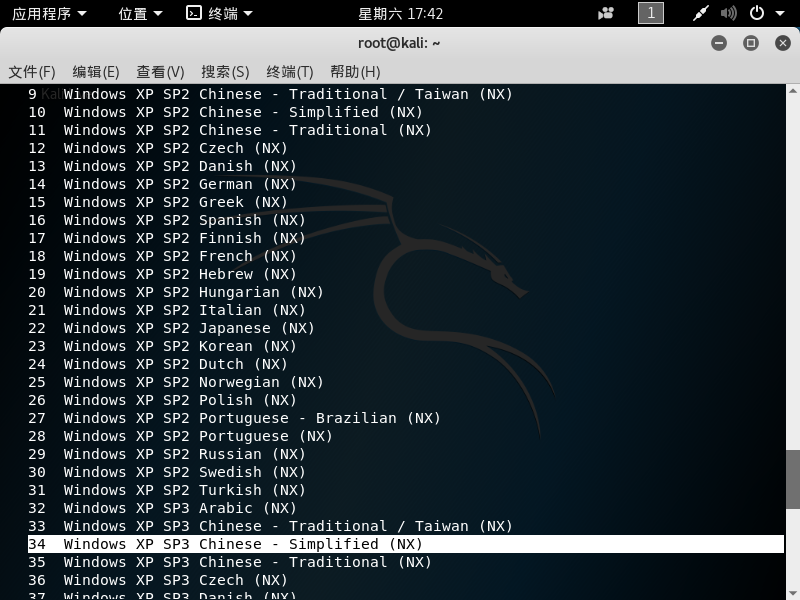This screenshot has height=600, width=800.
Task: Click line 10 SP2 Chinese - Simplified
Action: 225,112
